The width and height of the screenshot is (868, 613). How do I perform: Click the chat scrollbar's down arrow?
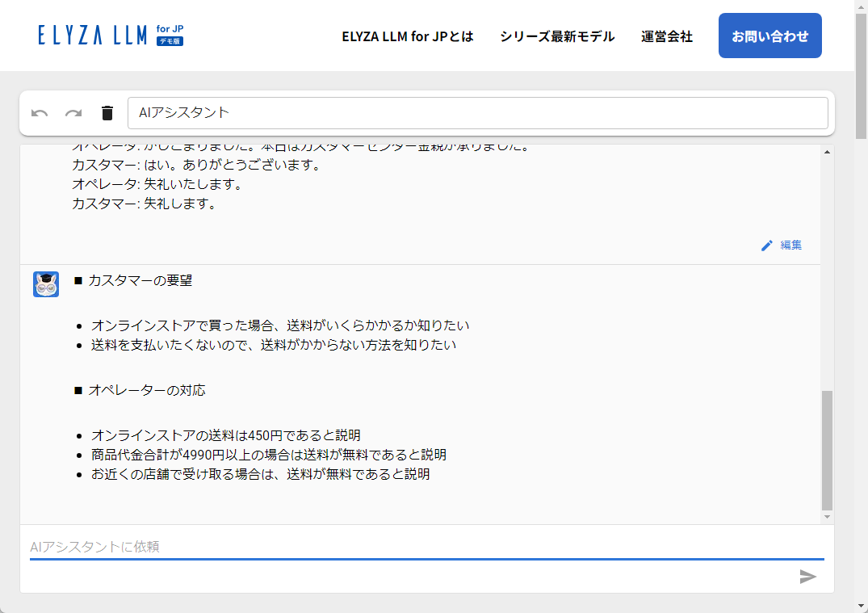pyautogui.click(x=825, y=515)
